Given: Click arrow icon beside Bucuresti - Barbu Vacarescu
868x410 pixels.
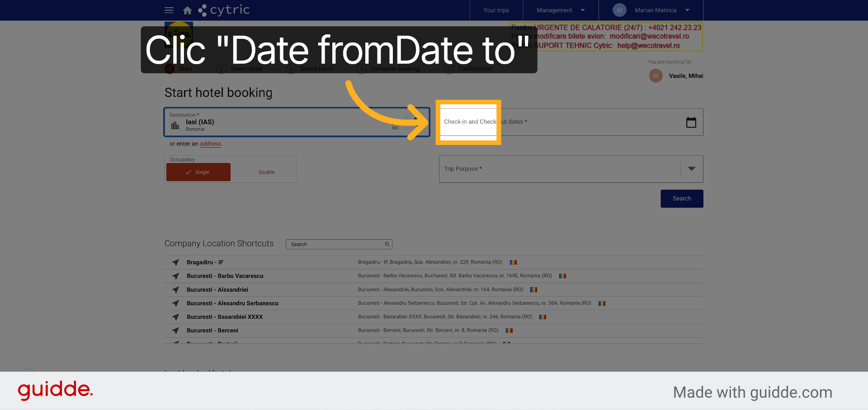Looking at the screenshot, I should 176,276.
